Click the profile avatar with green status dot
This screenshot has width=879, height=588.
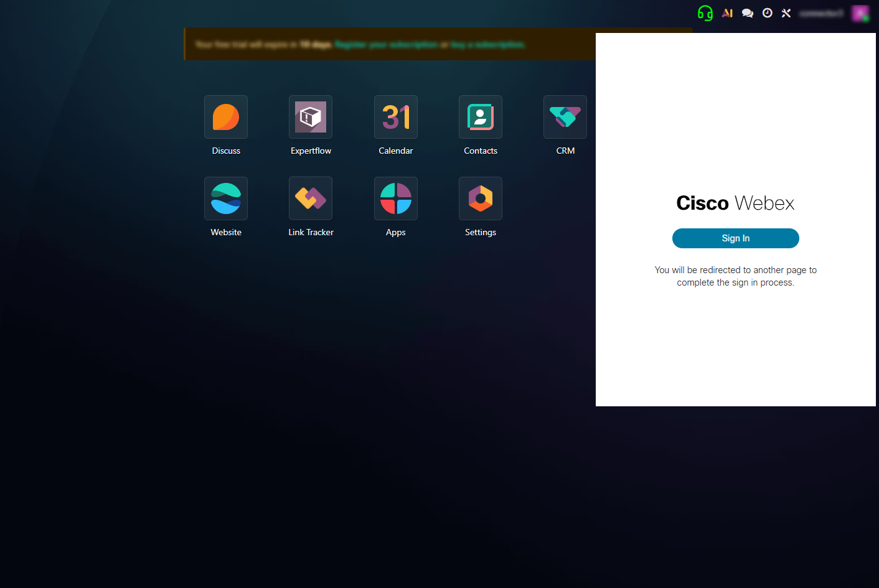pyautogui.click(x=860, y=13)
